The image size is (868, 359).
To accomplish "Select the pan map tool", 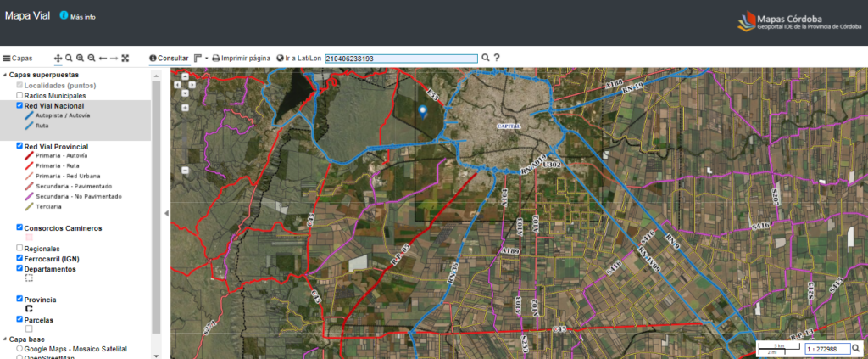I will click(58, 59).
